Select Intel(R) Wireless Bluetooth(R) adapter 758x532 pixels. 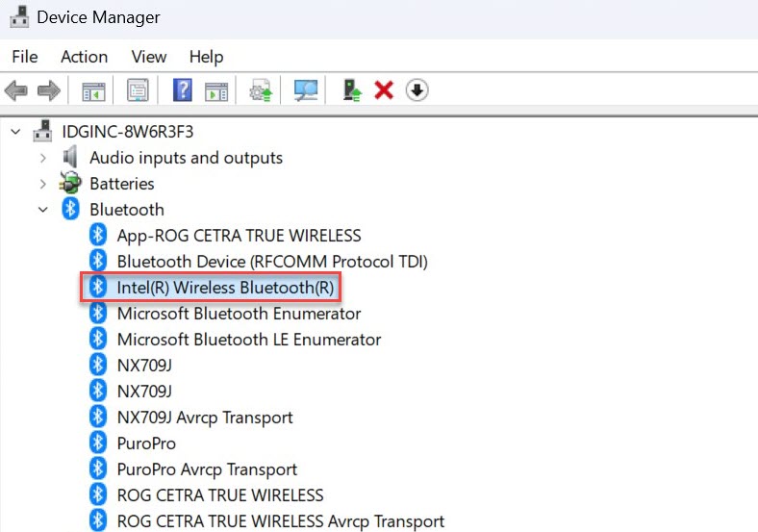(225, 288)
